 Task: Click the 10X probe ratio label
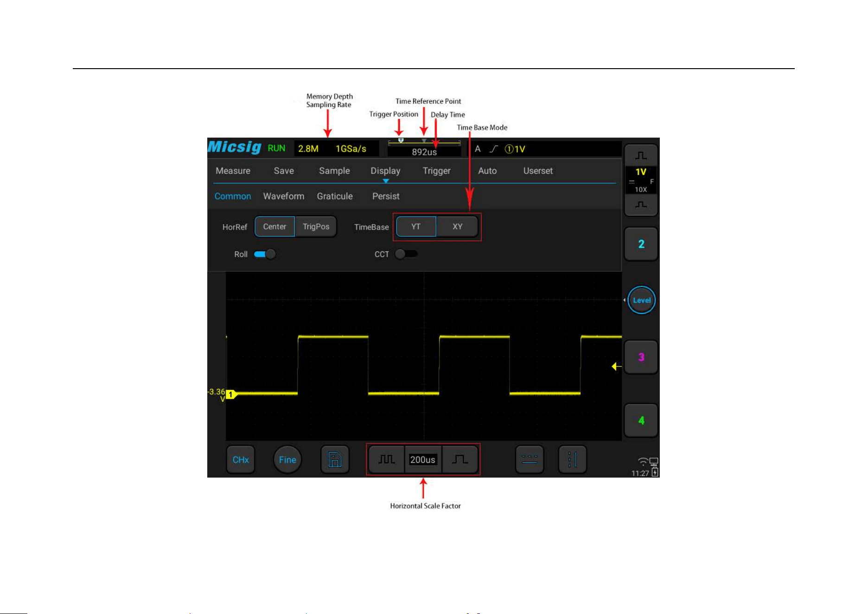(641, 189)
